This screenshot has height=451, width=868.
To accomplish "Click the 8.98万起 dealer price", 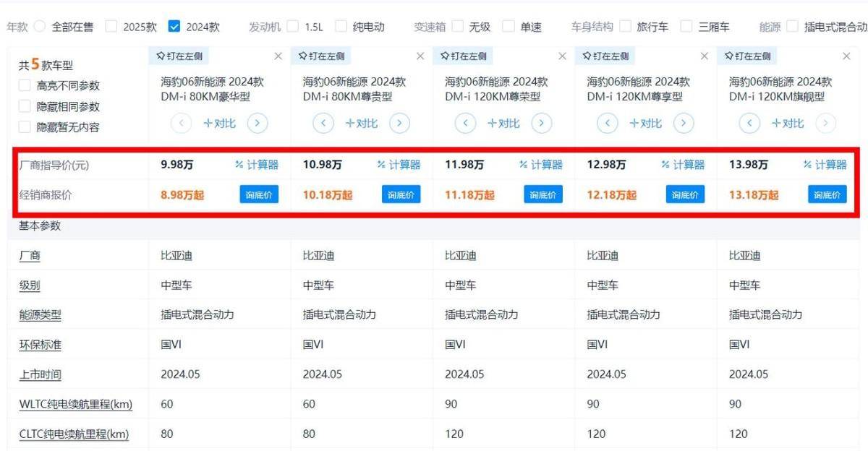I will click(x=182, y=195).
